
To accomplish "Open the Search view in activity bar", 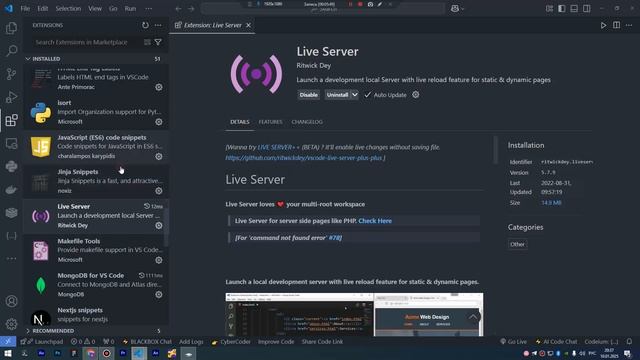I will coord(11,51).
